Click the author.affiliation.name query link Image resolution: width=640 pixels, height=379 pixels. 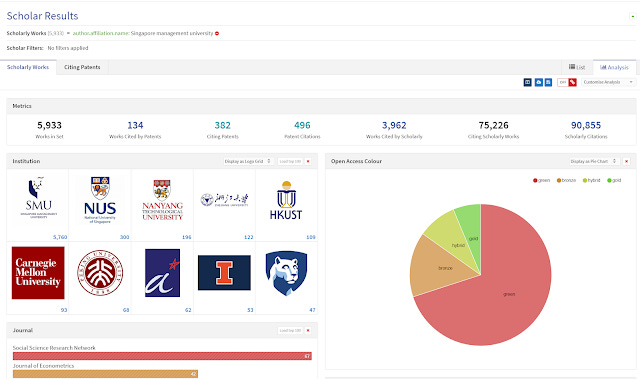pyautogui.click(x=101, y=33)
